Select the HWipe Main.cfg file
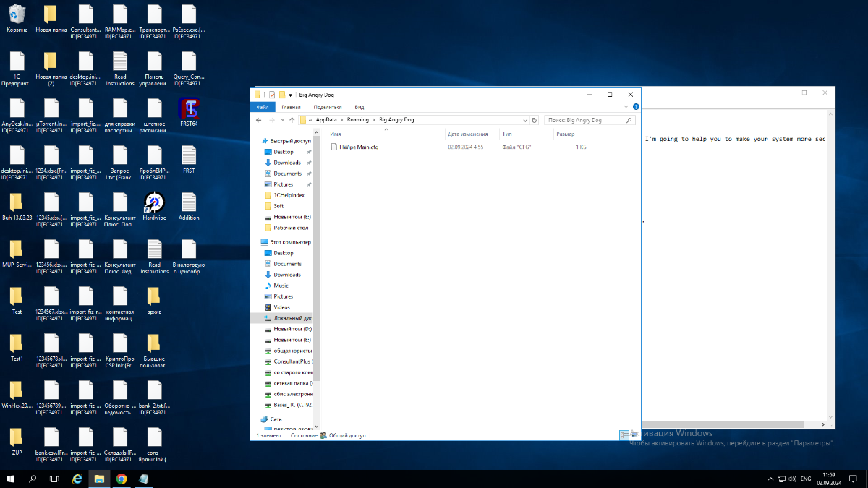Screen dimensions: 868x488 359,147
